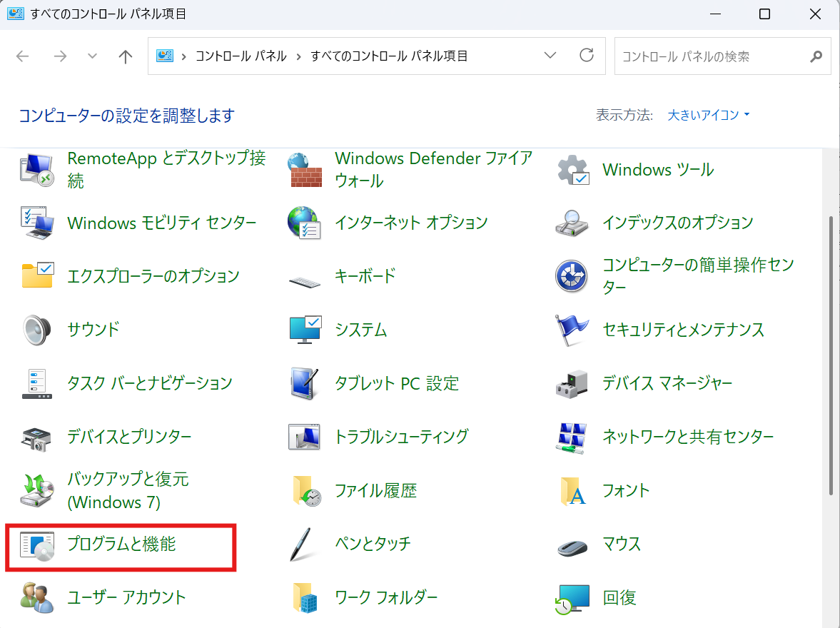
Task: Open マウス settings
Action: coord(621,543)
